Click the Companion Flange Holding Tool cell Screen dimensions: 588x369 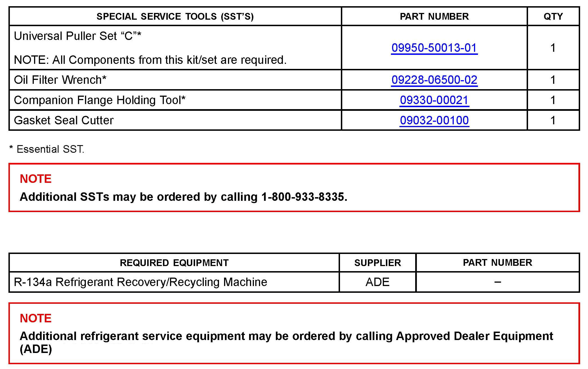pyautogui.click(x=100, y=100)
